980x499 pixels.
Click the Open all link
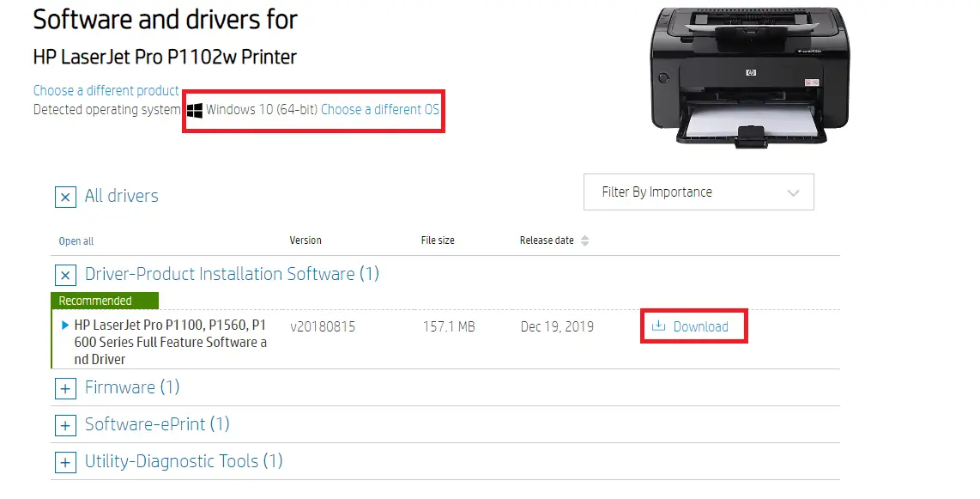point(76,240)
